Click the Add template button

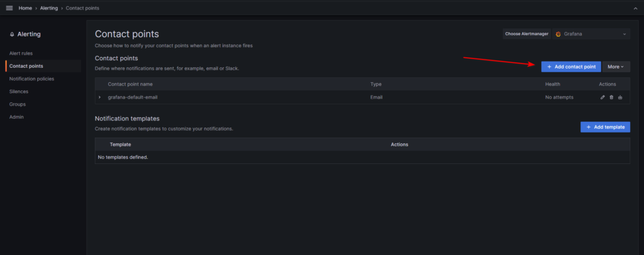(605, 127)
